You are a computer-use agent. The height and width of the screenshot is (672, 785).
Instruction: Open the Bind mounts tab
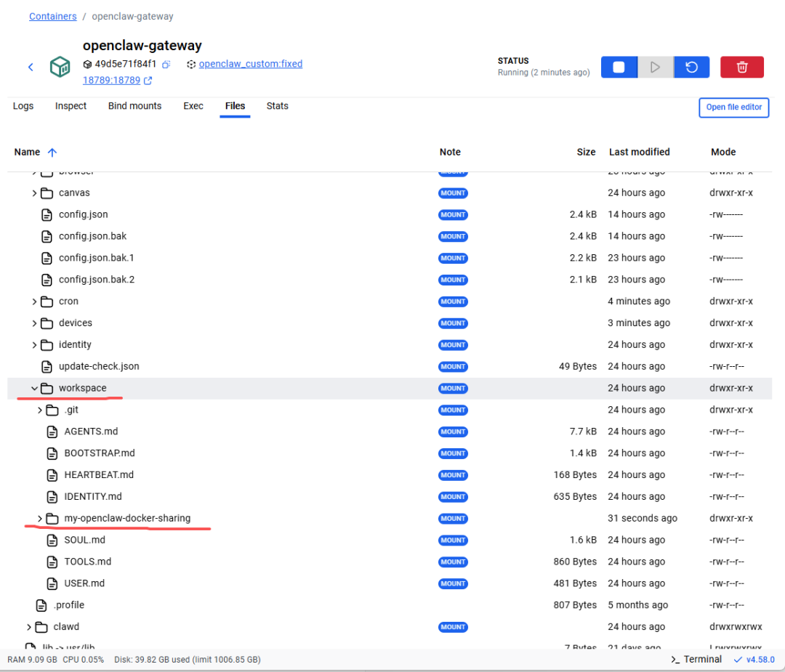(134, 106)
